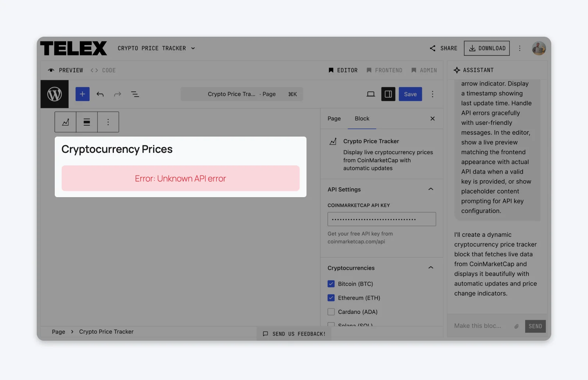
Task: Open the Document Overview list icon
Action: point(135,94)
